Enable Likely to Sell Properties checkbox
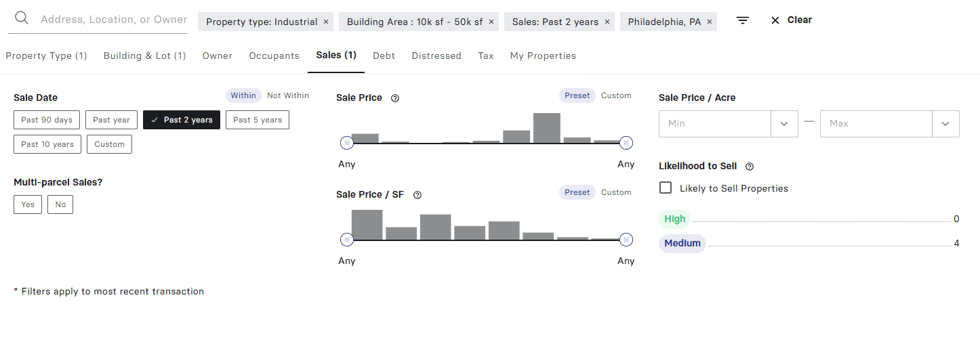This screenshot has width=980, height=350. 666,188
